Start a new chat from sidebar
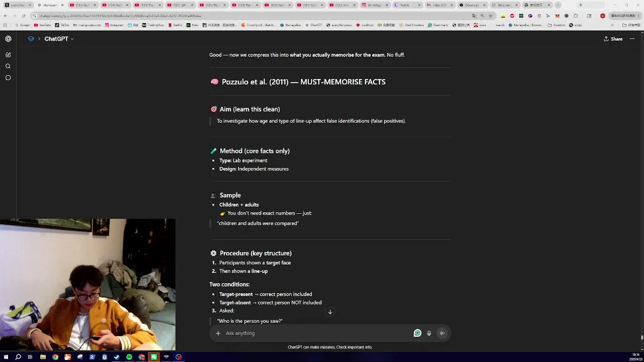Viewport: 644px width, 362px height. pyautogui.click(x=8, y=55)
